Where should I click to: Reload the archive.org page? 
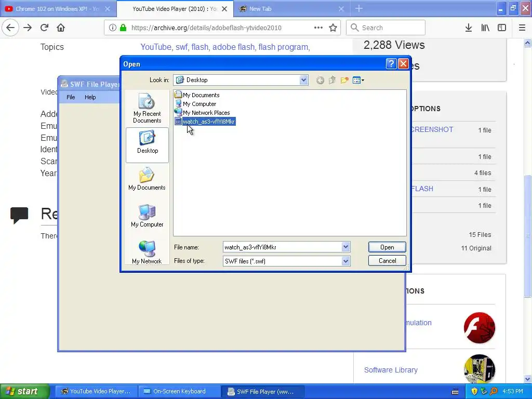point(44,28)
